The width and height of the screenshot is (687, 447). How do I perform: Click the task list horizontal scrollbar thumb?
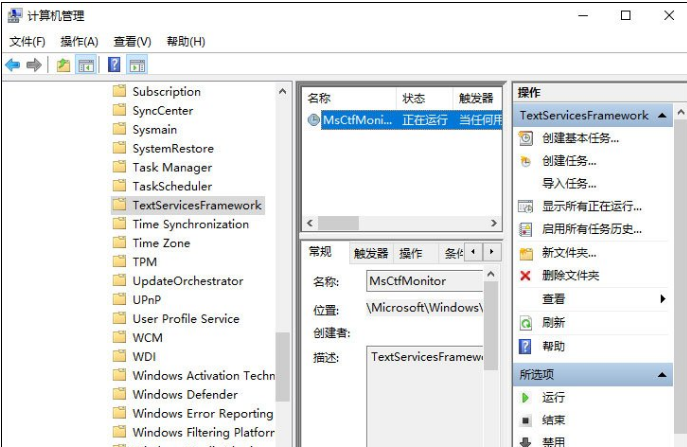[338, 223]
